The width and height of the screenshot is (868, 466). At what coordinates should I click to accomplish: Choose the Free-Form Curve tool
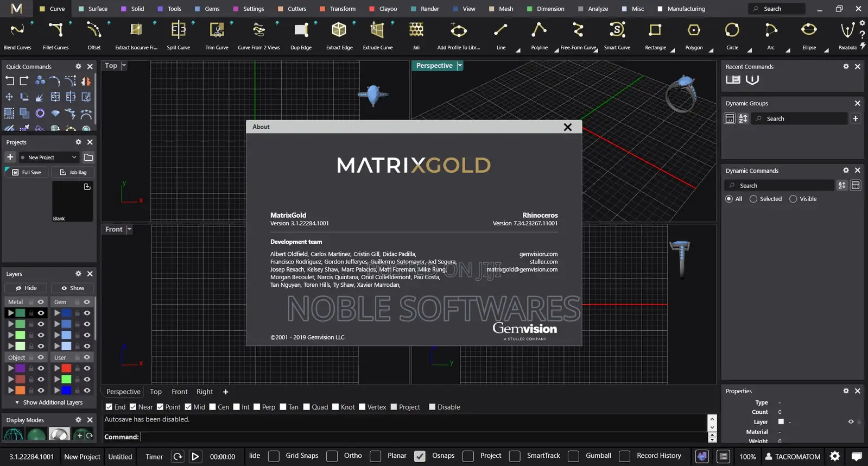pyautogui.click(x=578, y=36)
